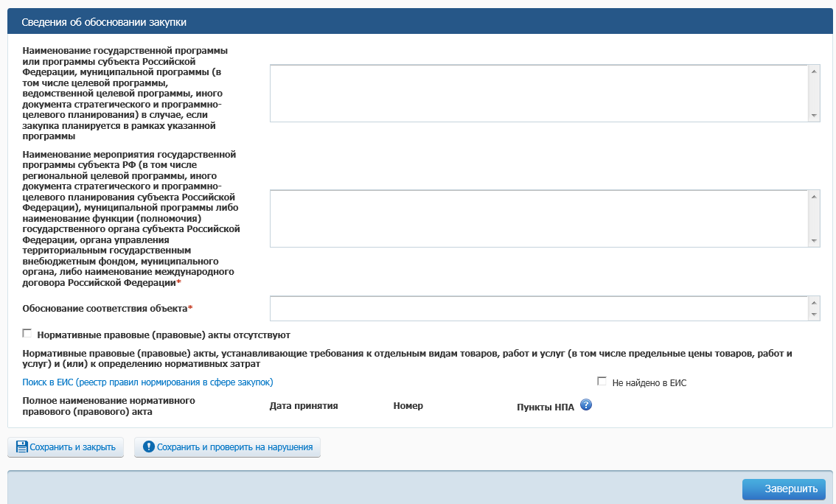Click the Дата принятия column header
Screen dimensions: 836x504
(304, 406)
